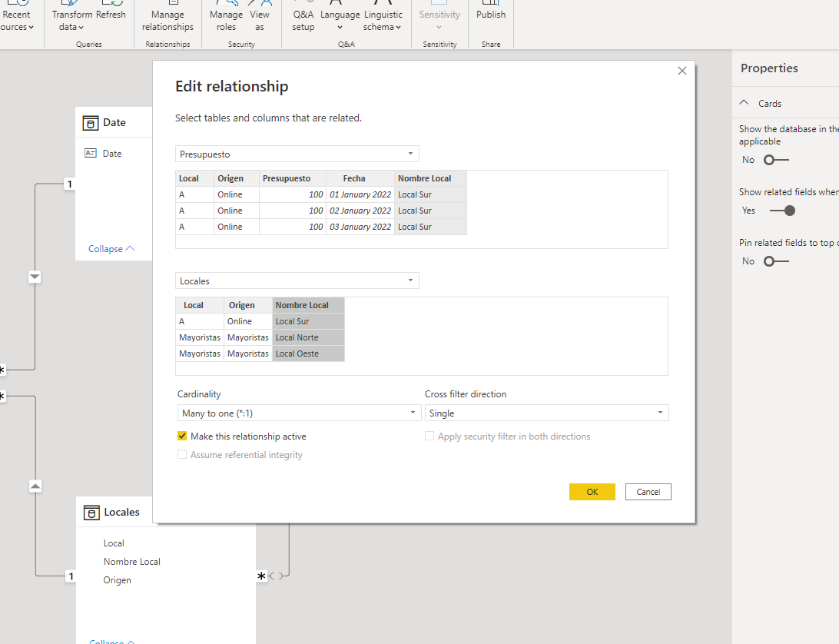Open Manage roles

coord(226,20)
